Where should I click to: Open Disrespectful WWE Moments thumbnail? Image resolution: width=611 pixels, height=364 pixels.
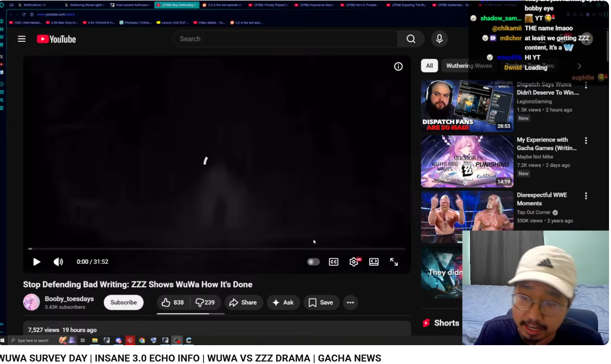(467, 217)
